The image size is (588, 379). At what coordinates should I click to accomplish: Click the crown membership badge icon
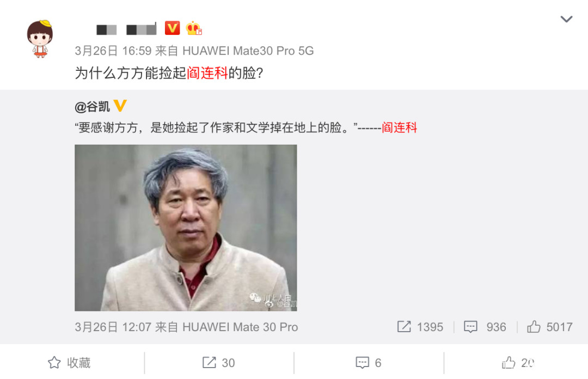coord(193,28)
